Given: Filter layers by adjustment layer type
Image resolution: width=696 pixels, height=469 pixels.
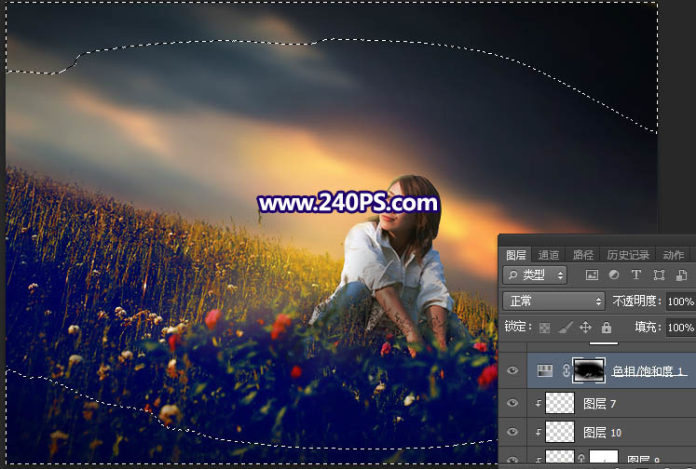Looking at the screenshot, I should tap(614, 275).
